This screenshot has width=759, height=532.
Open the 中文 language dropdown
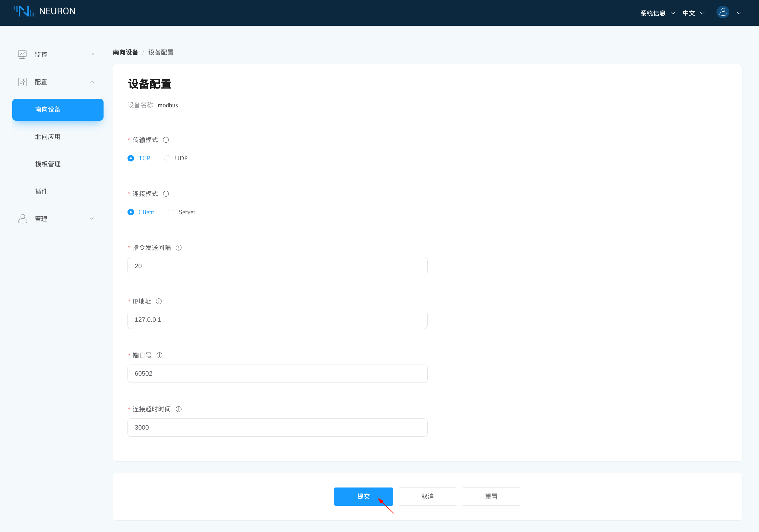[x=689, y=13]
